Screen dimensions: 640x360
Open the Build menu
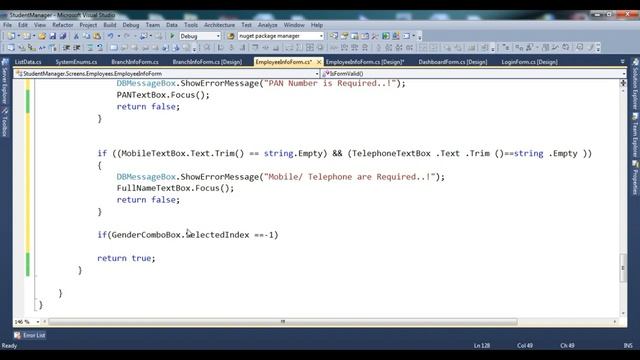[109, 25]
